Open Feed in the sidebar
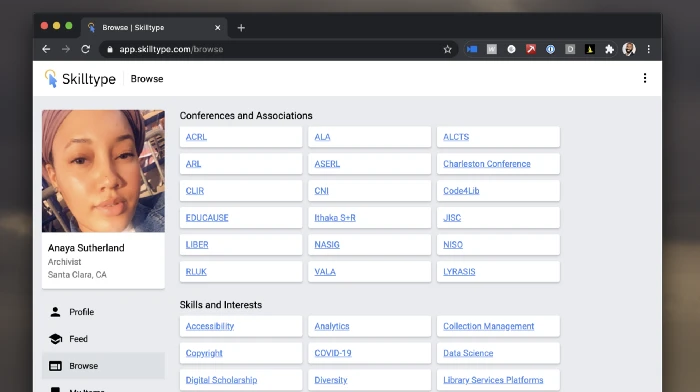Viewport: 700px width, 392px height. 103,339
